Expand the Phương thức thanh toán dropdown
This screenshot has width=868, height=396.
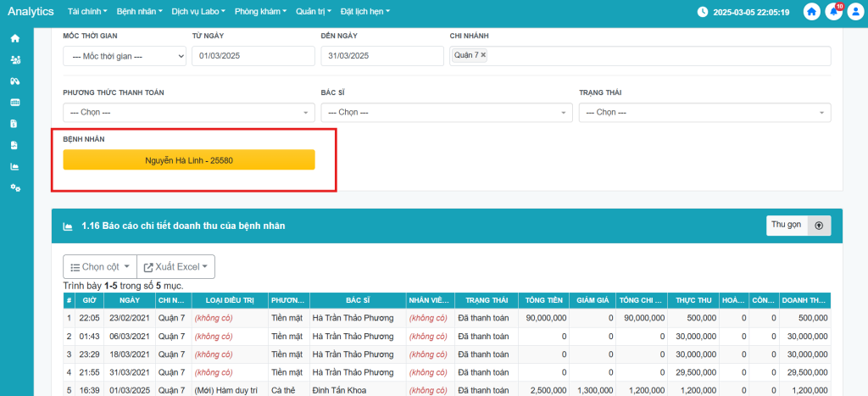pos(188,112)
